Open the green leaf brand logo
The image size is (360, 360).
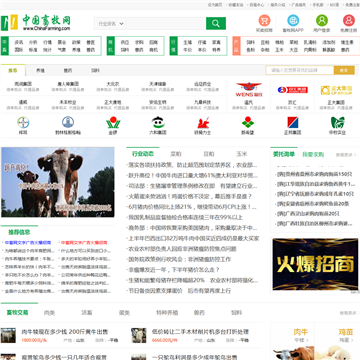pos(337,122)
